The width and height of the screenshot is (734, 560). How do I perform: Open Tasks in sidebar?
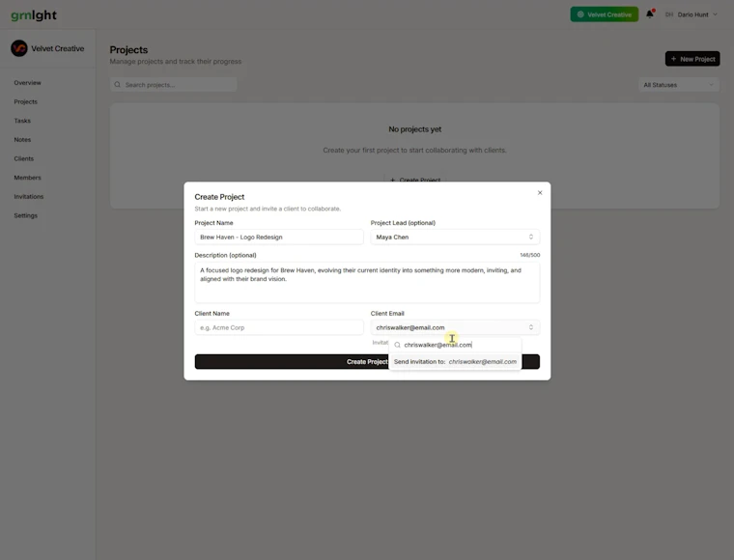tap(22, 121)
